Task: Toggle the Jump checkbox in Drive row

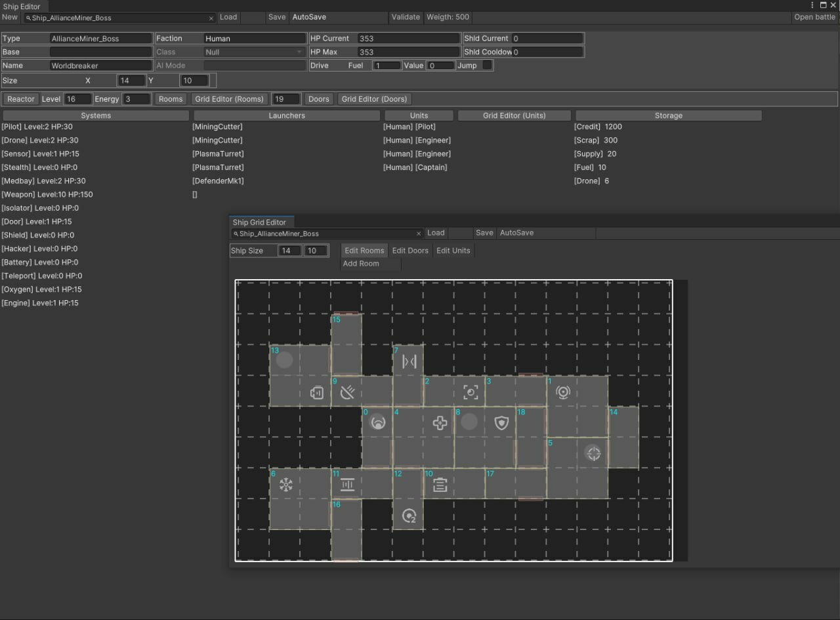Action: pos(487,65)
